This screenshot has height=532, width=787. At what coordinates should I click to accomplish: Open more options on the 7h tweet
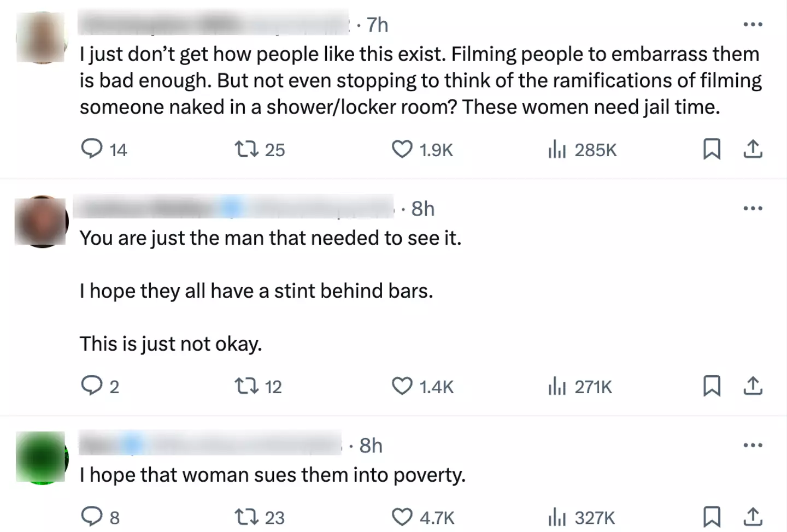(753, 25)
